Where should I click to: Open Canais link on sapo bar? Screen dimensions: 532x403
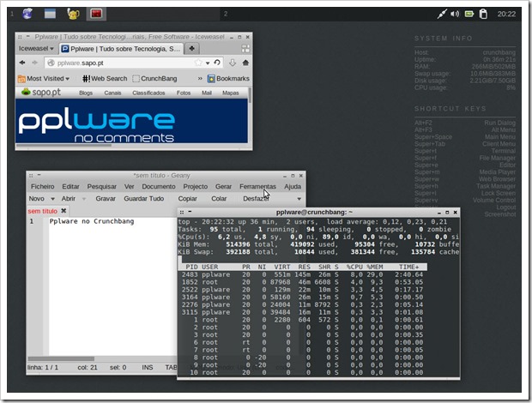[112, 93]
